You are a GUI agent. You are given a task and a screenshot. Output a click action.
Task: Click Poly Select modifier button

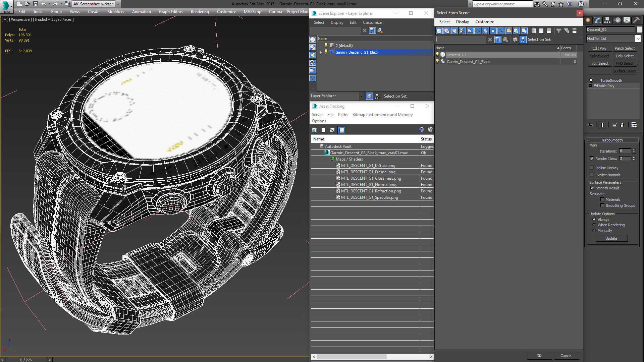point(625,56)
